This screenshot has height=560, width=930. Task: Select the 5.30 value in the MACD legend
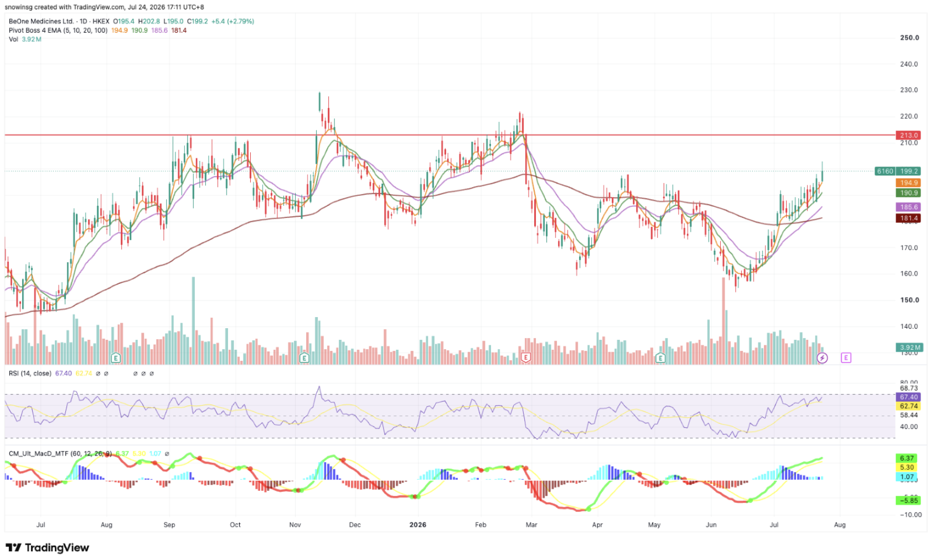[139, 454]
